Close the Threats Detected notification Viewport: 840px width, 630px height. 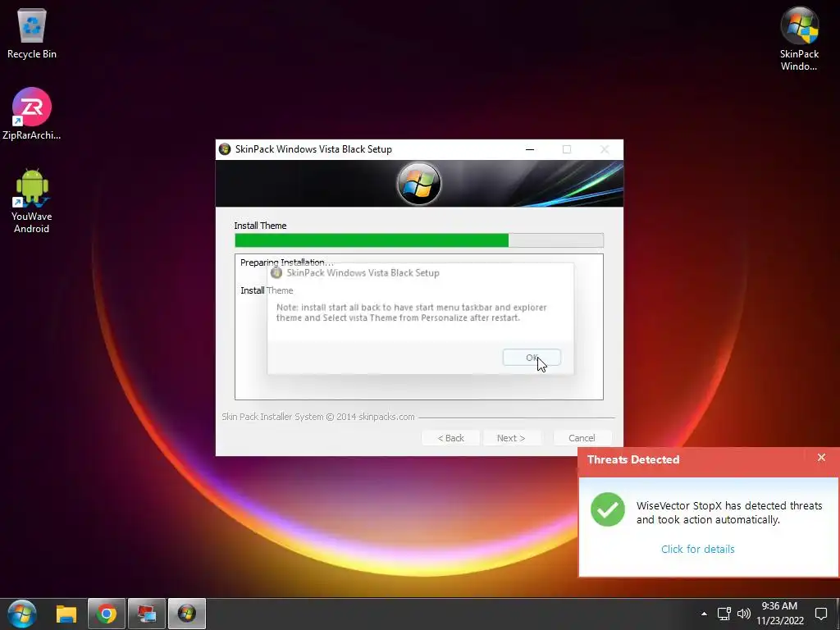(x=821, y=458)
